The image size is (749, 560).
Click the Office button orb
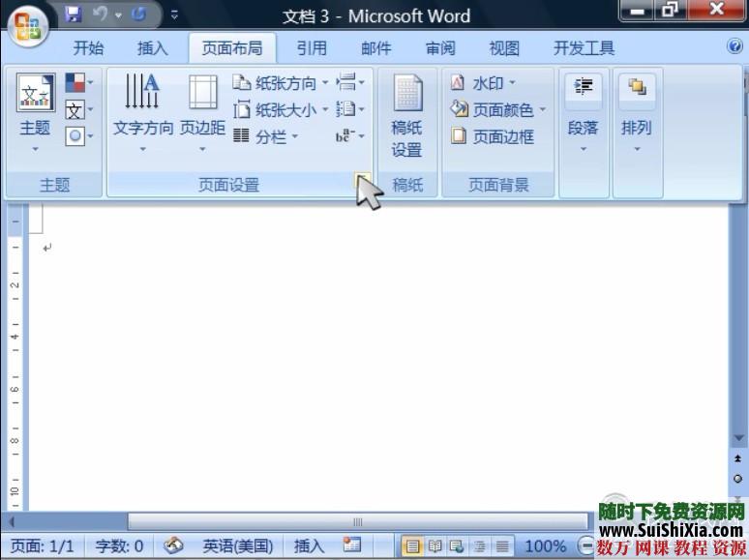[x=28, y=26]
